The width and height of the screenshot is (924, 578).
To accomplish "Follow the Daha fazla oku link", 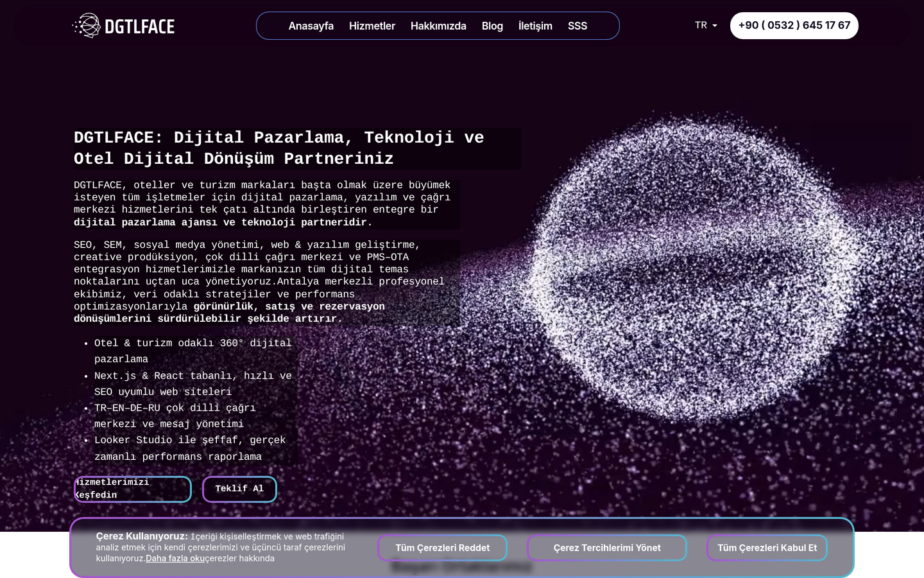I will pyautogui.click(x=175, y=559).
